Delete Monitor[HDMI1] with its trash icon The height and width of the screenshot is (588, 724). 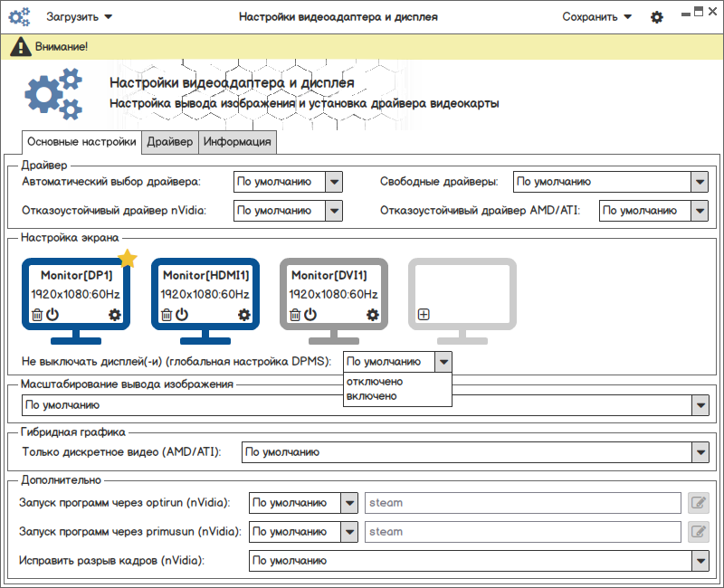point(167,315)
